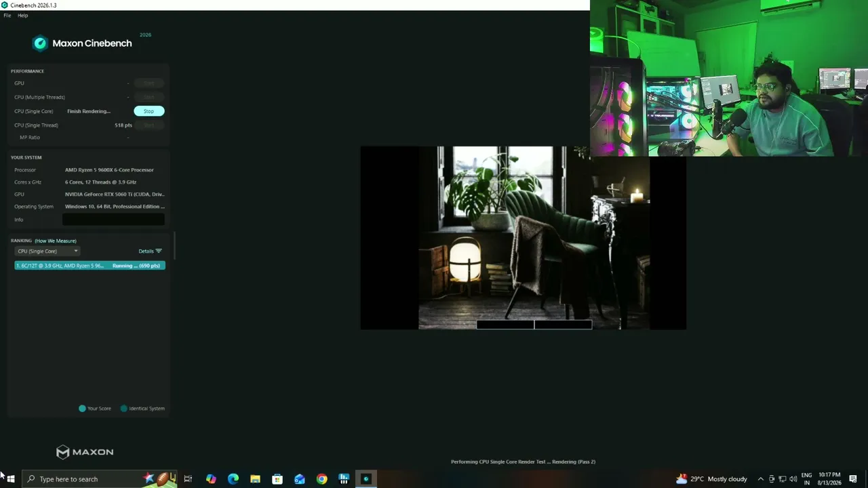Open the File menu
The image size is (868, 488).
[7, 16]
